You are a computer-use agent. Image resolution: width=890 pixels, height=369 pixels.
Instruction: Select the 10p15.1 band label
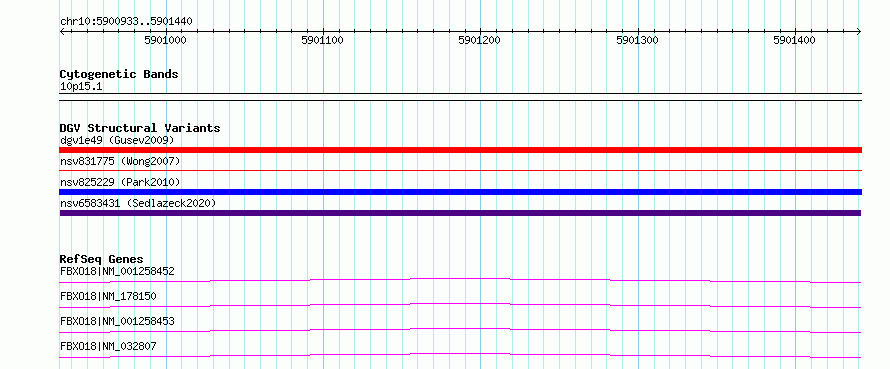pos(81,87)
